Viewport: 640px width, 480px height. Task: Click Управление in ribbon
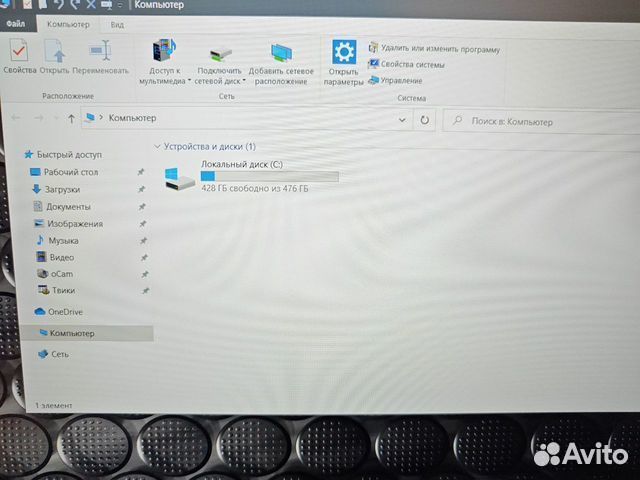point(395,80)
